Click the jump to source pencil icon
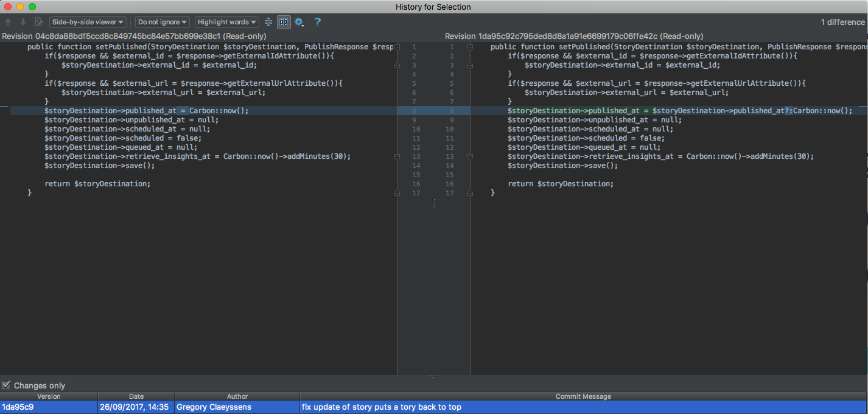Image resolution: width=868 pixels, height=414 pixels. [x=39, y=22]
